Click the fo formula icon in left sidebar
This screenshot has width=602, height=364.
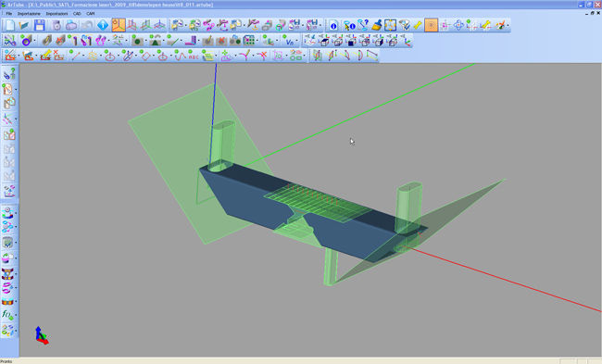(7, 315)
